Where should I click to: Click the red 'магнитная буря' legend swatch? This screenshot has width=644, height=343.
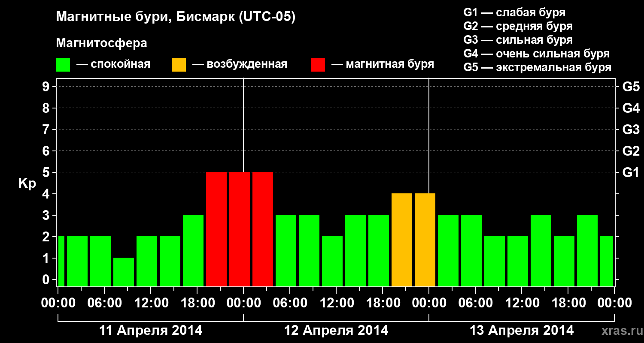coord(318,65)
